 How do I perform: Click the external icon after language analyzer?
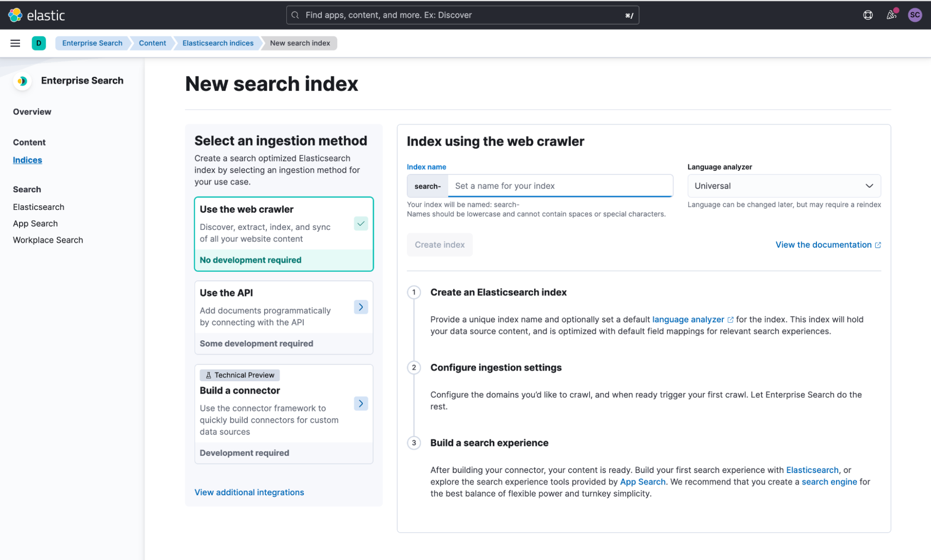(x=730, y=320)
